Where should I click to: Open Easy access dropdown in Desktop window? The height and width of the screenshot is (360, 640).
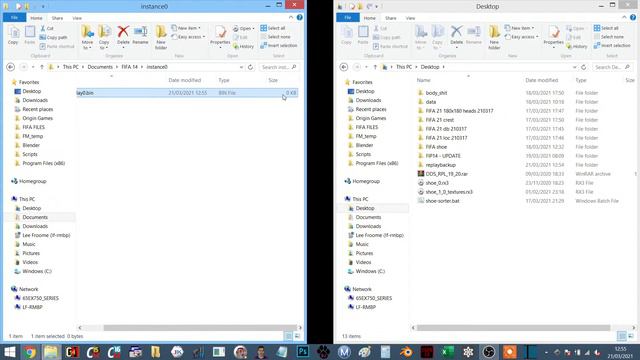pyautogui.click(x=522, y=37)
